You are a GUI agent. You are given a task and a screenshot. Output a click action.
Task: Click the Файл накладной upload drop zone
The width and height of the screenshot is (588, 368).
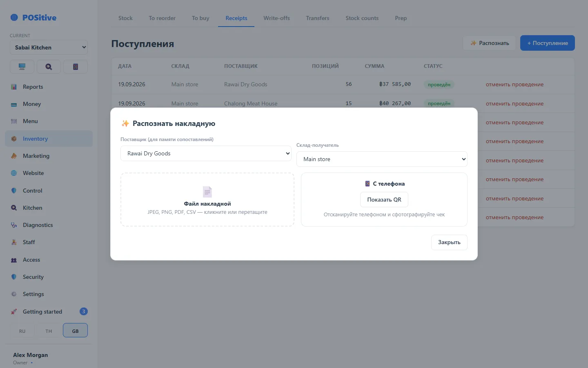pyautogui.click(x=207, y=200)
